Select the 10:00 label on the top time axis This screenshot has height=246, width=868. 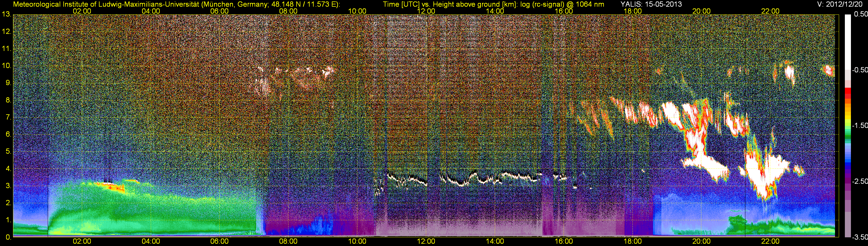[357, 11]
